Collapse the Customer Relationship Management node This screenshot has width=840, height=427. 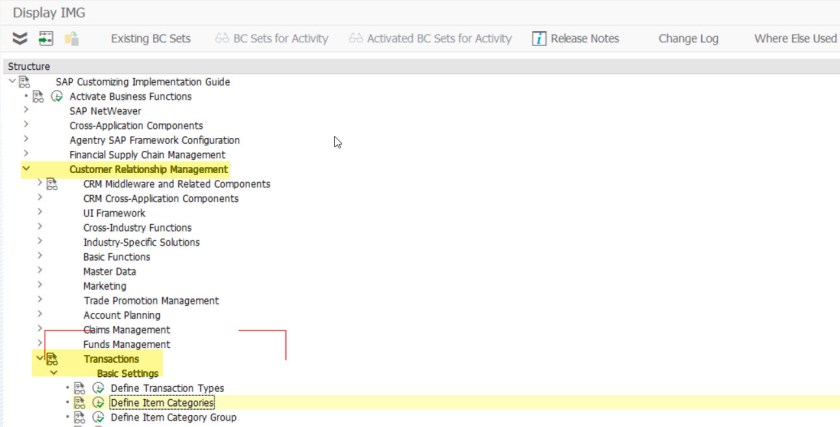(x=26, y=168)
